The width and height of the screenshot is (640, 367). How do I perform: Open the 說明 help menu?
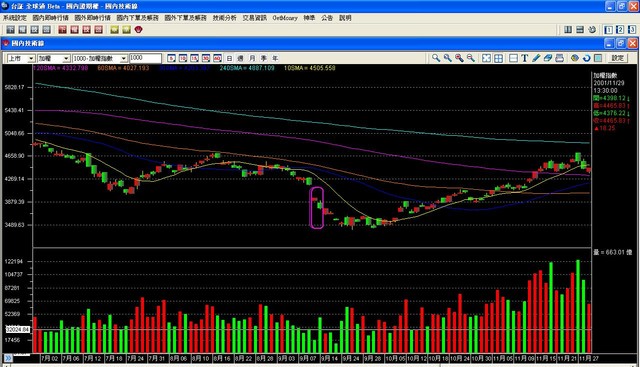345,18
